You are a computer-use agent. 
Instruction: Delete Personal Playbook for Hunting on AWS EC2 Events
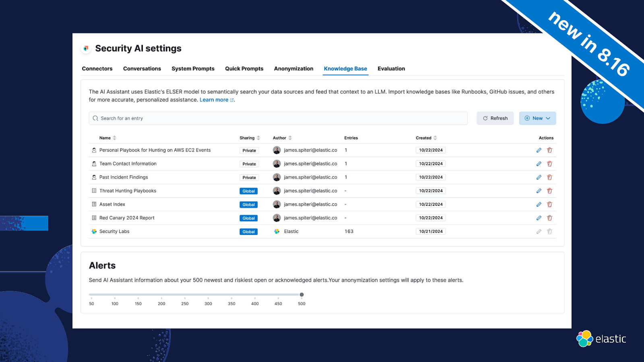pos(549,150)
